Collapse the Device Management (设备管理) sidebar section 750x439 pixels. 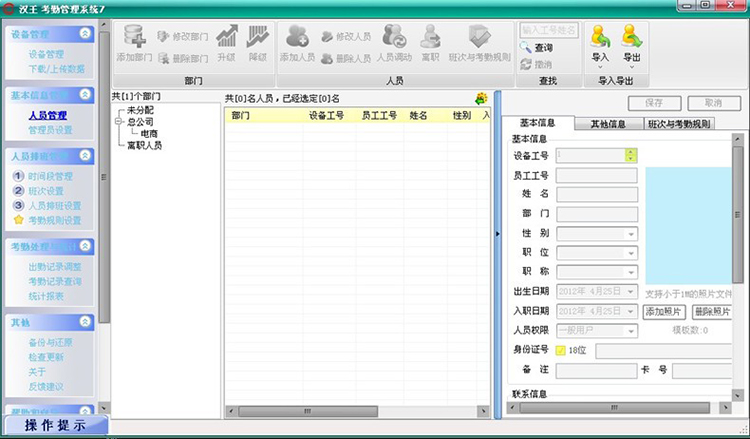85,33
